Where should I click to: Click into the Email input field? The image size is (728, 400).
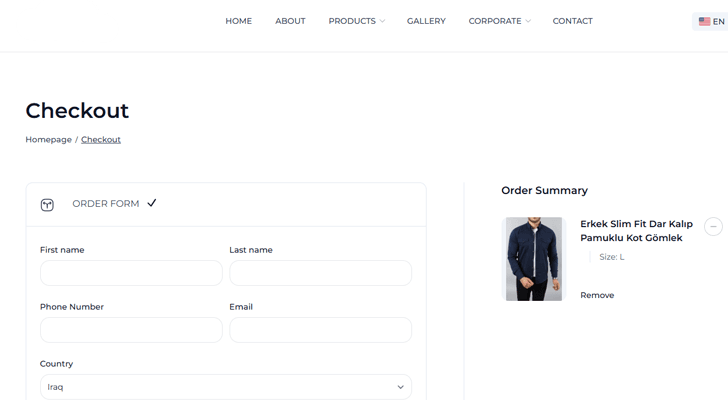pyautogui.click(x=320, y=330)
